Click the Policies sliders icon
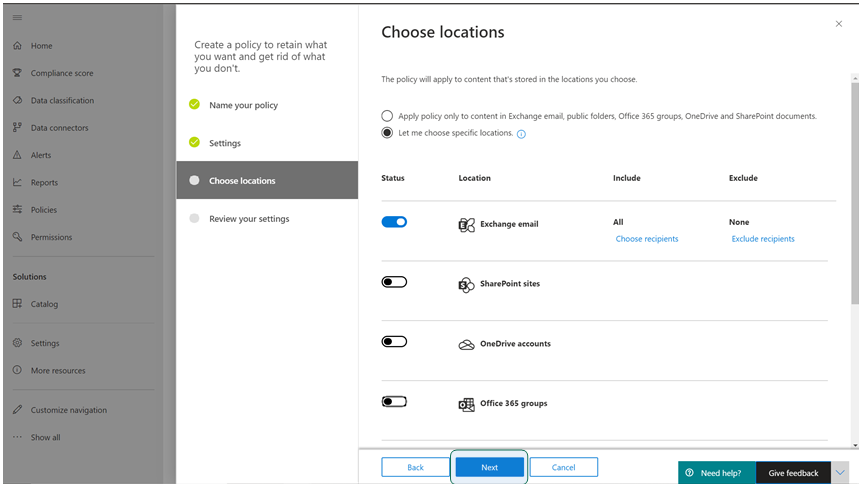The image size is (862, 487). click(18, 209)
